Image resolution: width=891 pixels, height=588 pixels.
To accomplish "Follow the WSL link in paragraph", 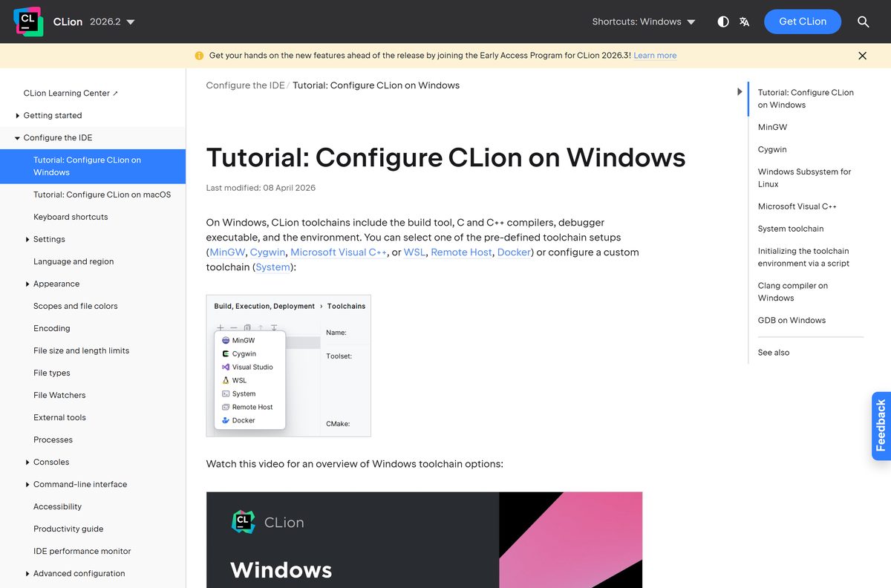I will [x=414, y=252].
